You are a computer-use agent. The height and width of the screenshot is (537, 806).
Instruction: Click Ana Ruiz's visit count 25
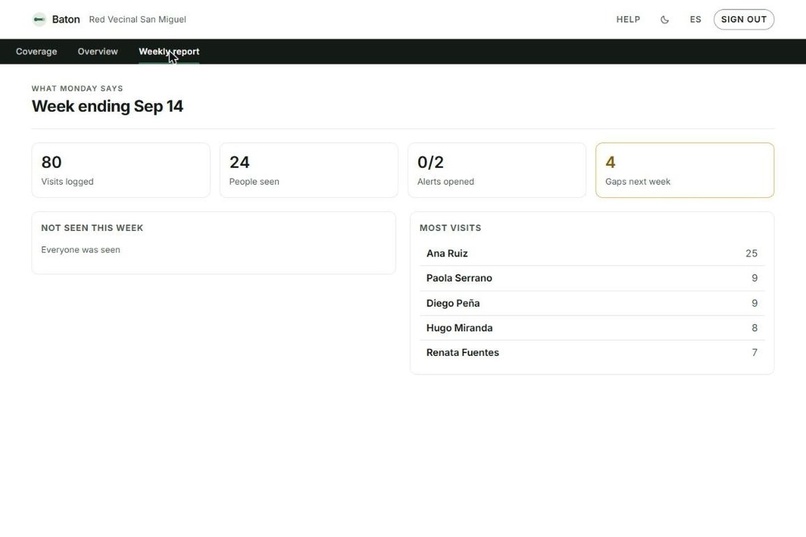pyautogui.click(x=751, y=253)
